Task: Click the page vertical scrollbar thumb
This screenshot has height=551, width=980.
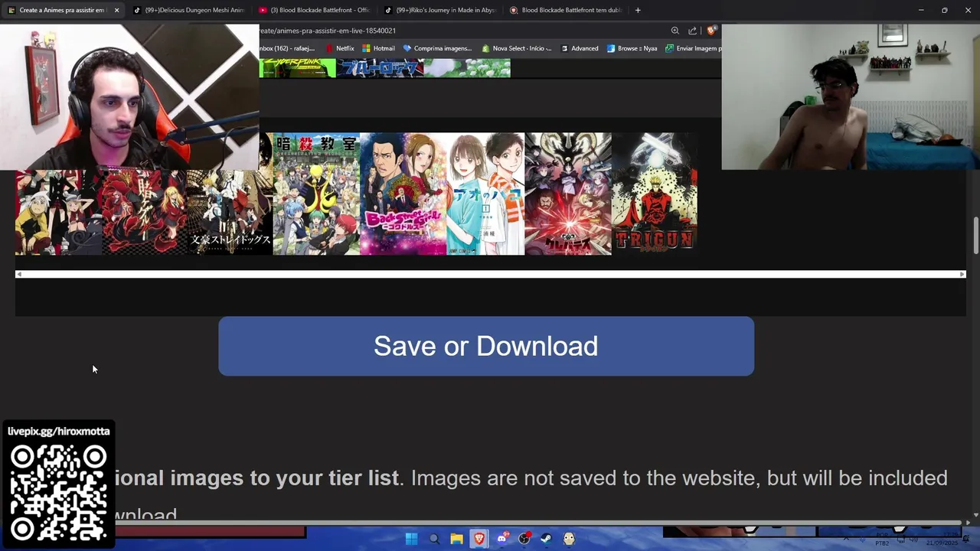Action: pyautogui.click(x=975, y=236)
